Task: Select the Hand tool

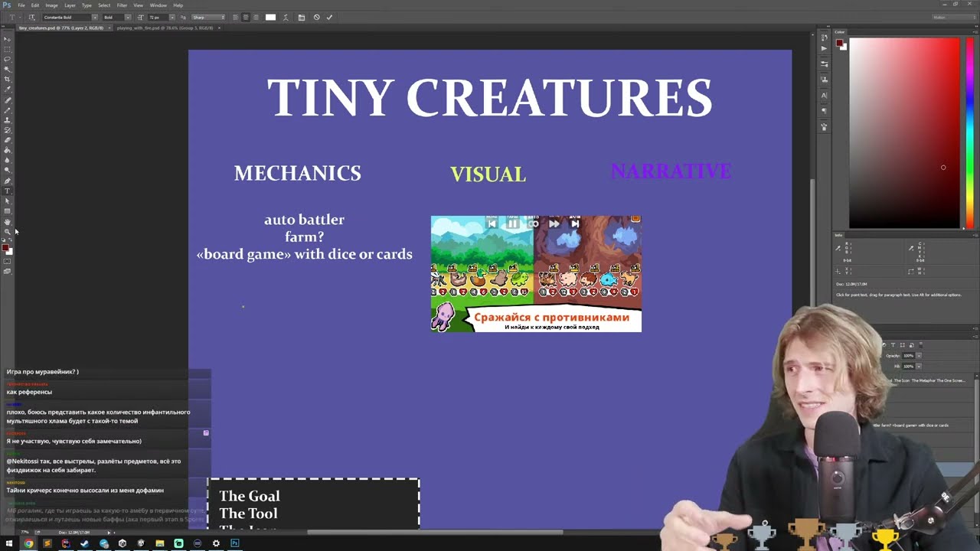Action: click(x=8, y=222)
